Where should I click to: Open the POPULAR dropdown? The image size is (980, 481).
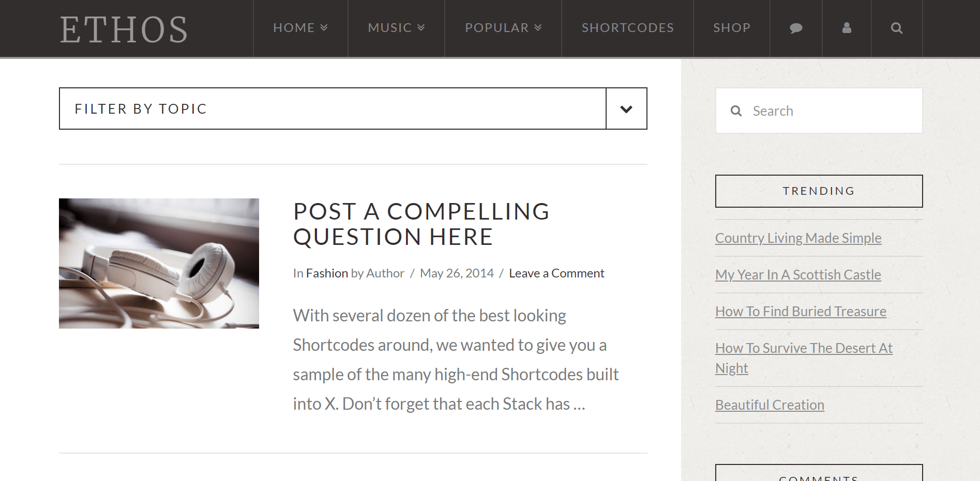tap(502, 28)
